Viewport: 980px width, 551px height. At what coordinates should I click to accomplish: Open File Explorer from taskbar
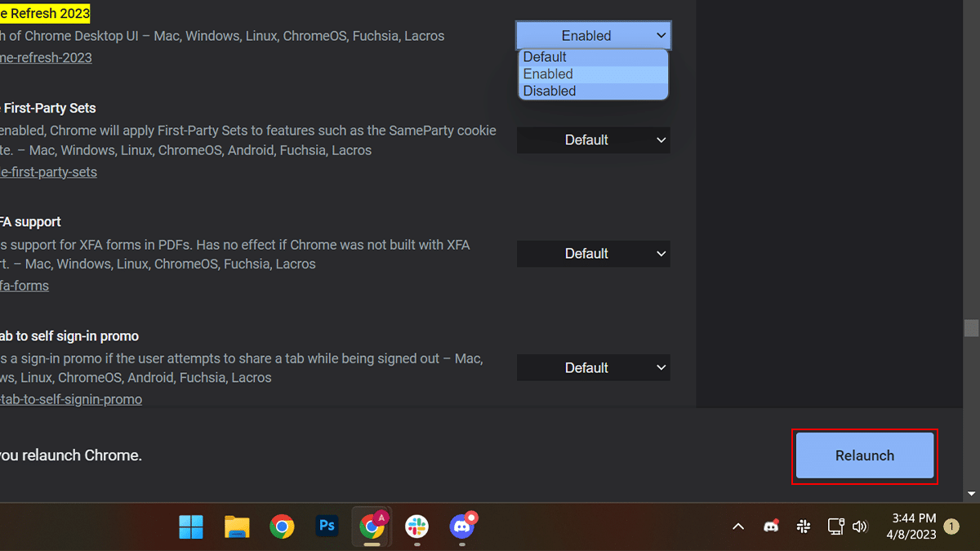coord(237,527)
